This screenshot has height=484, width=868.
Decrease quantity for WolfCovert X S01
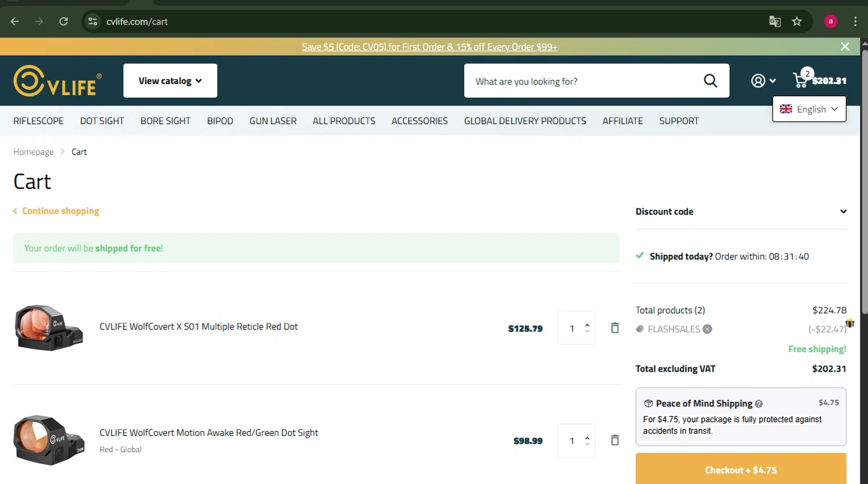(x=587, y=331)
